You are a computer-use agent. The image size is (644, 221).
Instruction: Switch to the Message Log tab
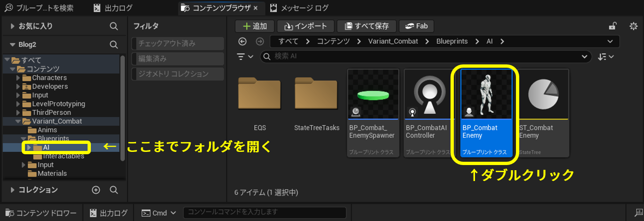299,8
